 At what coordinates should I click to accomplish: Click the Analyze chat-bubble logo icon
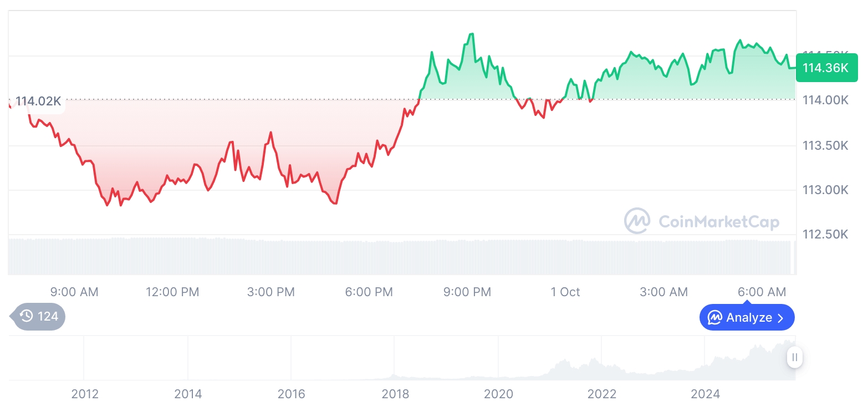(714, 318)
